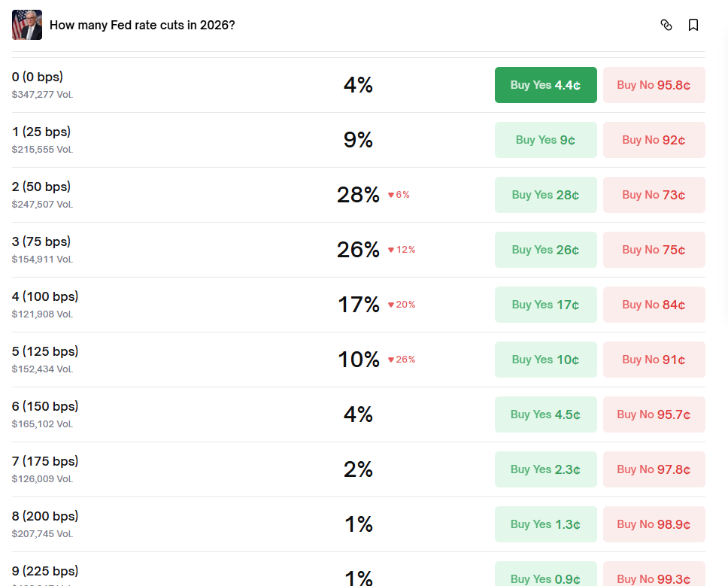Buy No on 3 (75 bps) at 75¢

tap(654, 250)
